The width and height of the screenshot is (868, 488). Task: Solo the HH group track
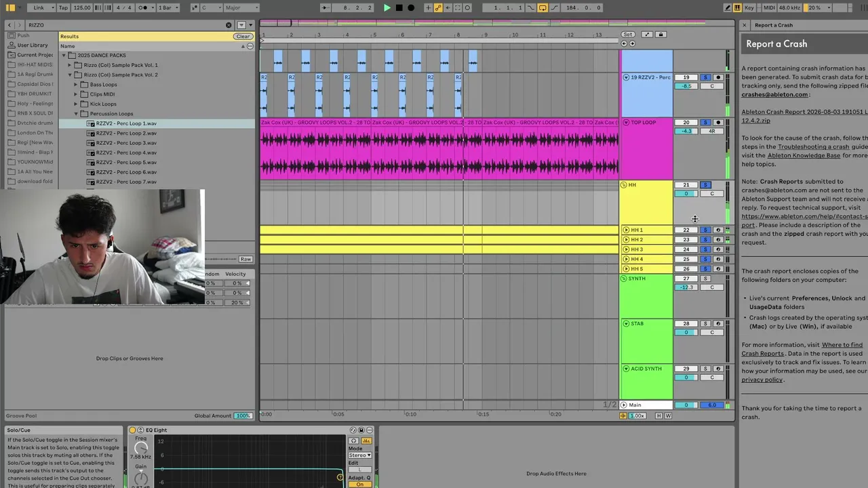click(705, 184)
